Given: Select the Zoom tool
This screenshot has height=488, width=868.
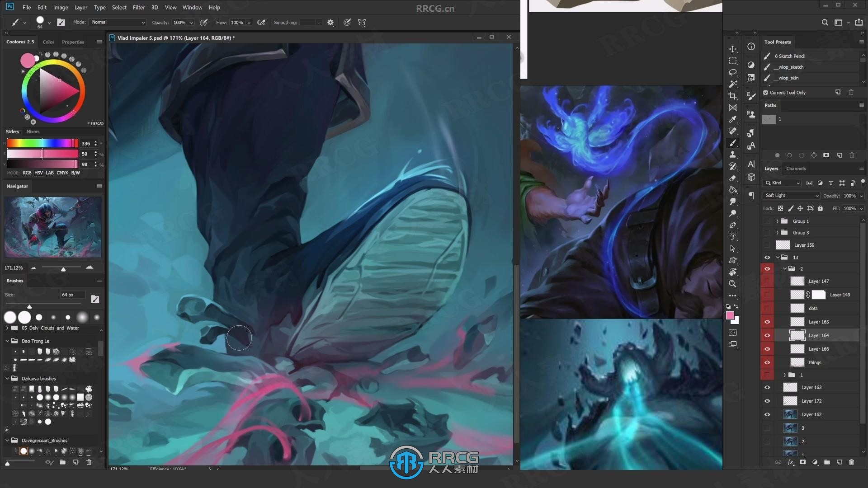Looking at the screenshot, I should pos(733,284).
